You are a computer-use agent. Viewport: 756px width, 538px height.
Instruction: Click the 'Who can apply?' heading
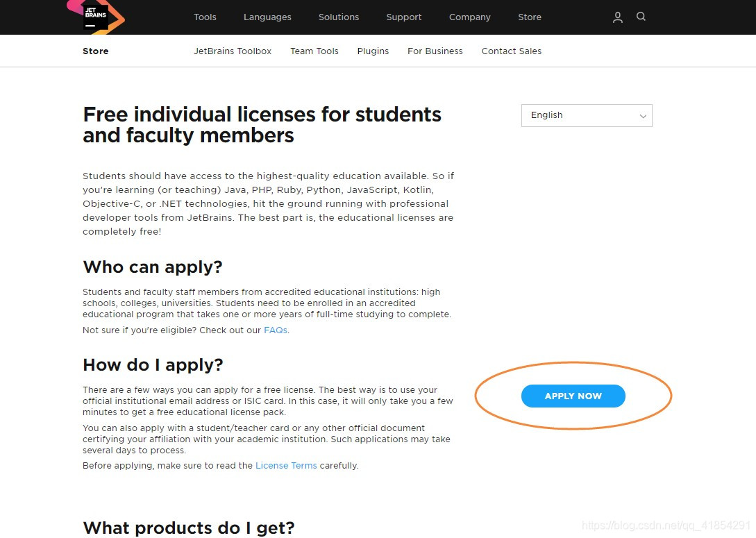pos(152,267)
